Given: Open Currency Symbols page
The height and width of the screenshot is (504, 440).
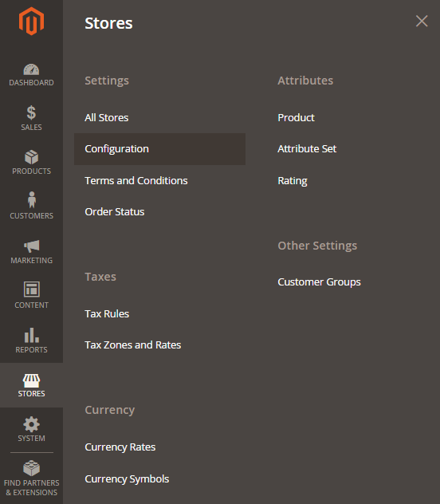Looking at the screenshot, I should [127, 479].
